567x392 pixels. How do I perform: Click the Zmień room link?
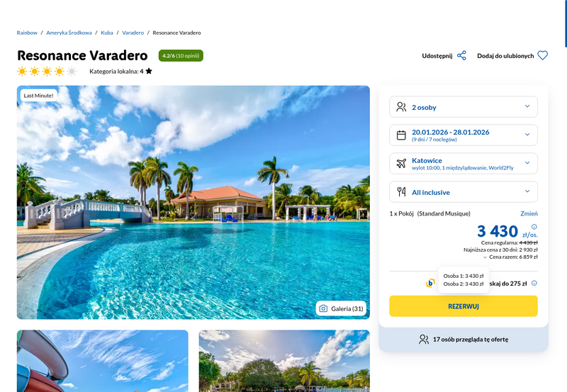pos(529,213)
